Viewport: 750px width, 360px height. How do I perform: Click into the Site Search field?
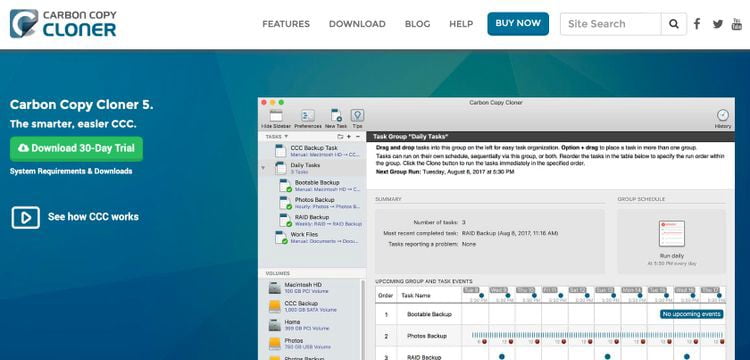[611, 24]
